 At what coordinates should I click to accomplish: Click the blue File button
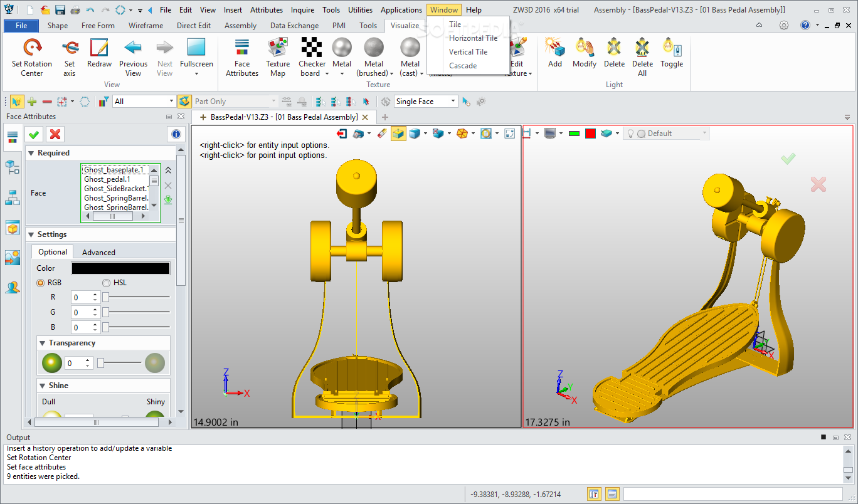tap(21, 26)
